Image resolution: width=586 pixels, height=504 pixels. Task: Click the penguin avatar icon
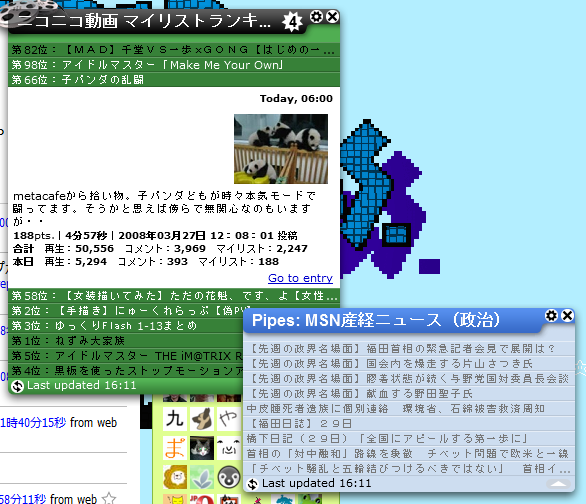[x=229, y=477]
